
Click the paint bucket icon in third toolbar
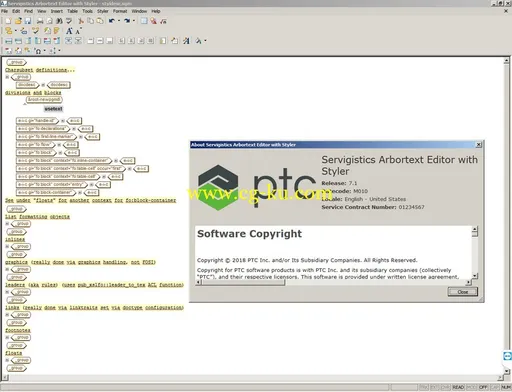[x=199, y=41]
